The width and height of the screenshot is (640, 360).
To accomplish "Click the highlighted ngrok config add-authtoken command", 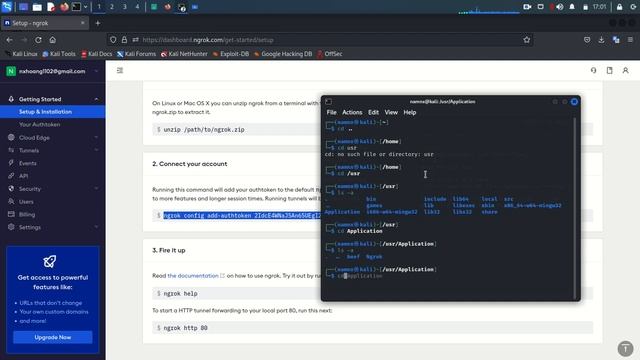I will click(x=242, y=216).
